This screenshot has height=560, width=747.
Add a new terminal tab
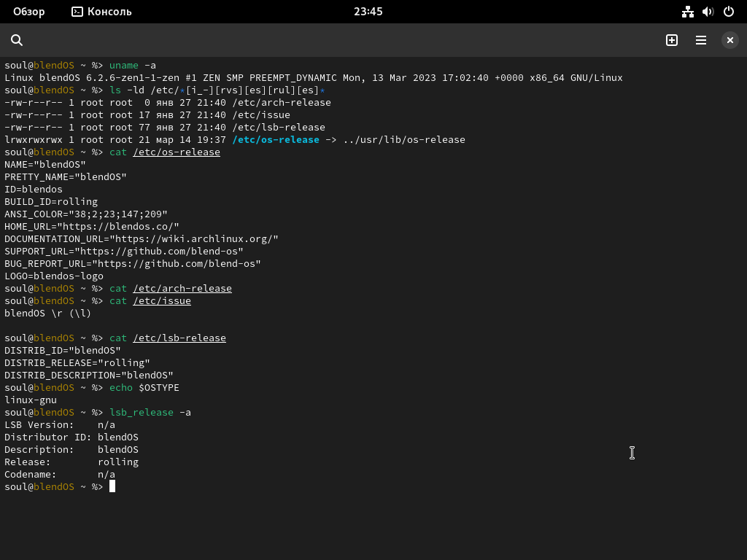coord(672,40)
